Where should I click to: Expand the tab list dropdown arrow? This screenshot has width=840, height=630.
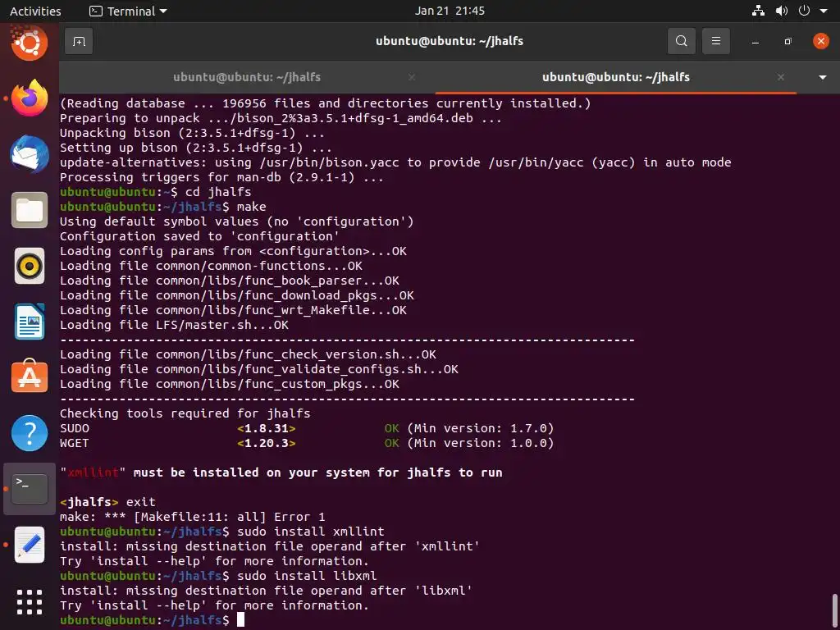pos(822,78)
